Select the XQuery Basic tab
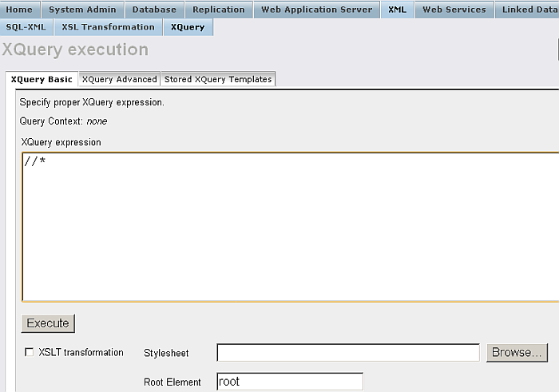 (x=42, y=79)
